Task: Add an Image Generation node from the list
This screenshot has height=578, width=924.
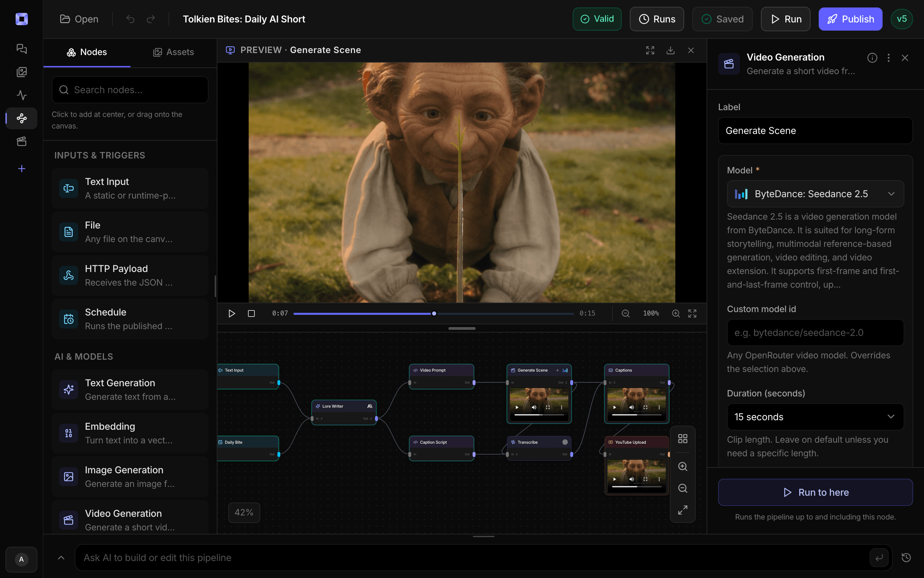Action: click(130, 477)
